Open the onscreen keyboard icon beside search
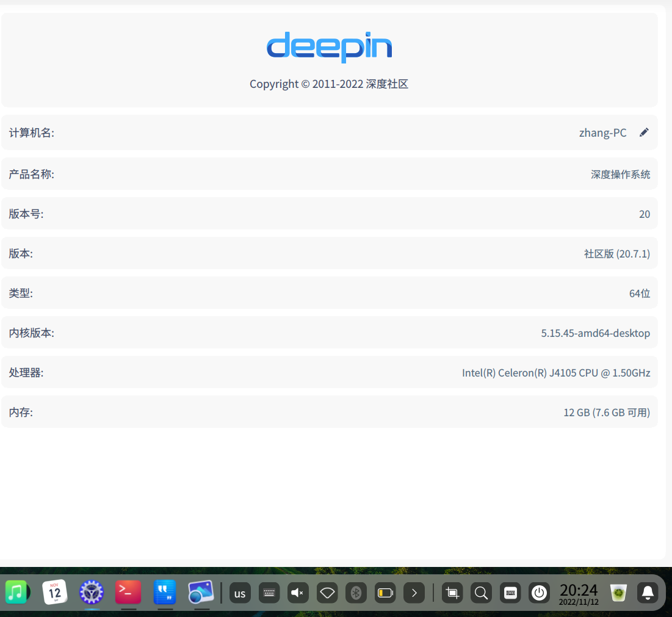Screen dimensions: 672x617 pyautogui.click(x=510, y=593)
